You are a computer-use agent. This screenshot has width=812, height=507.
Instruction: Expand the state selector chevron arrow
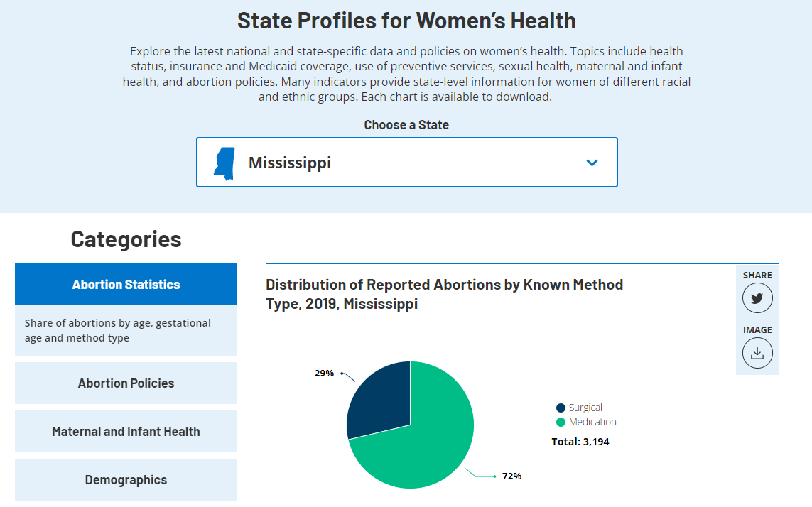click(x=592, y=163)
